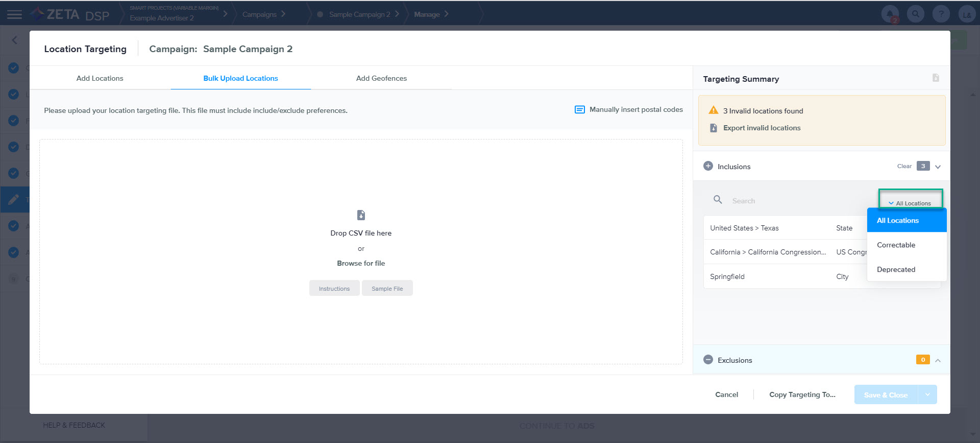Click the Manually insert postal codes icon

[x=579, y=110]
